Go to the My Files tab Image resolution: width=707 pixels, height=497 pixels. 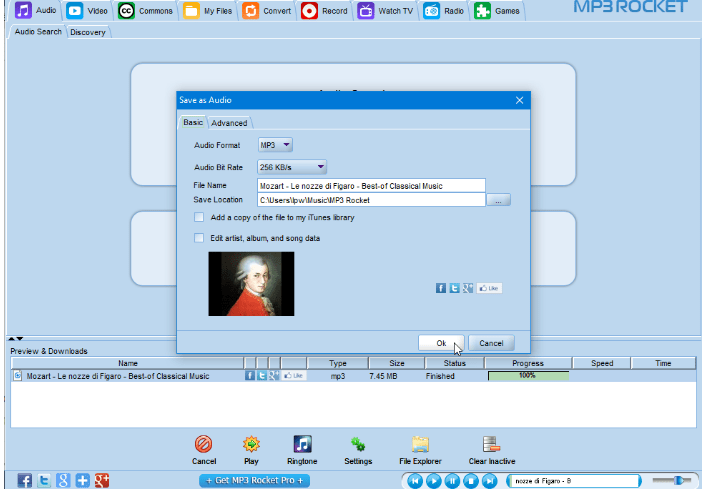pos(208,11)
